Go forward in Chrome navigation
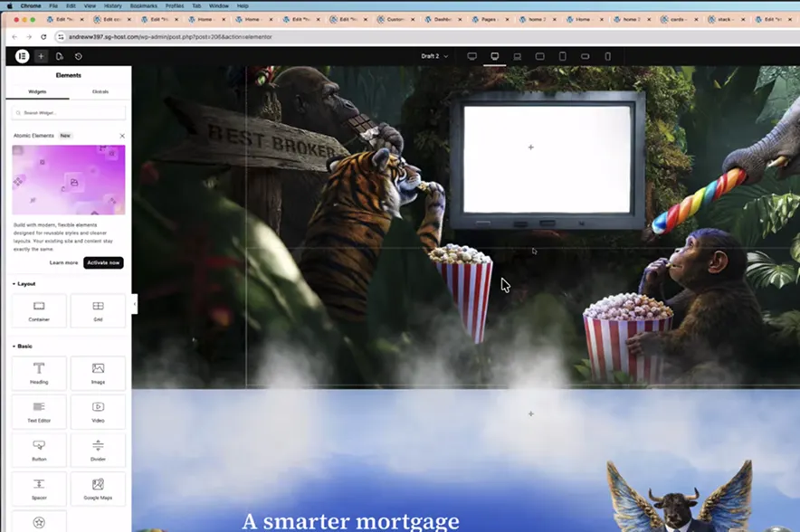The height and width of the screenshot is (532, 800). click(29, 37)
